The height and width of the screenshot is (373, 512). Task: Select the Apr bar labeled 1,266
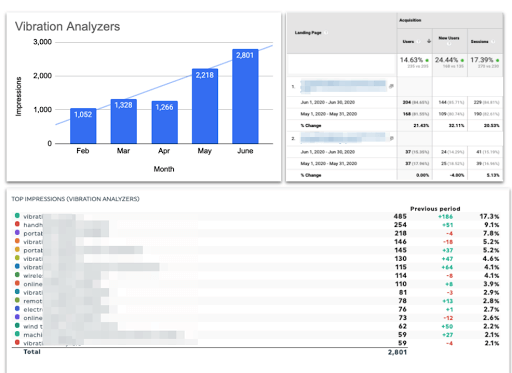164,122
